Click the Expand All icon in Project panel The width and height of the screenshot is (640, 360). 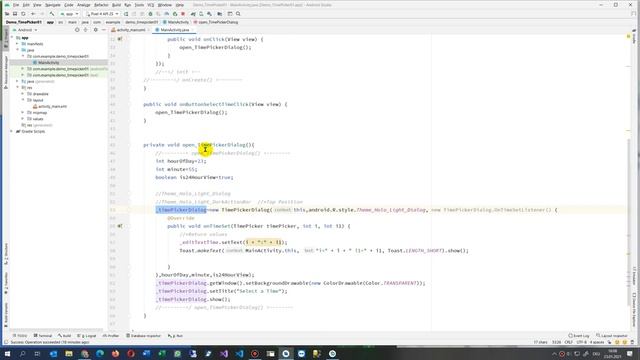pyautogui.click(x=85, y=30)
